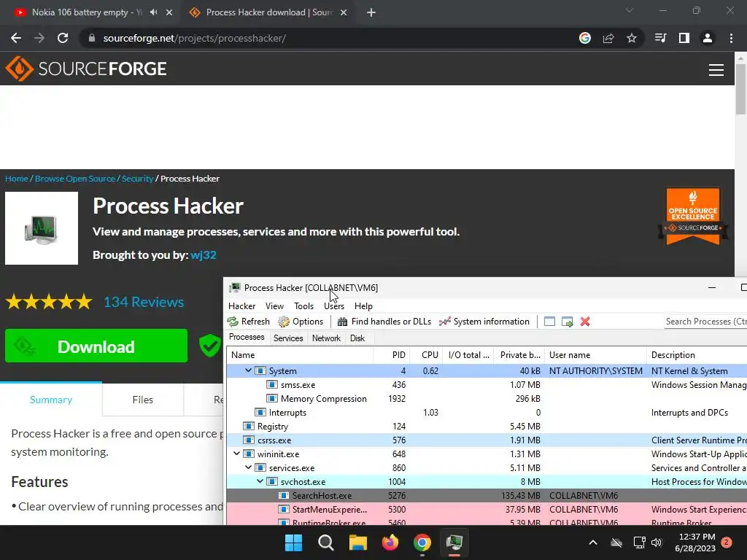This screenshot has width=747, height=560.
Task: Collapse the services.exe tree node
Action: point(248,467)
